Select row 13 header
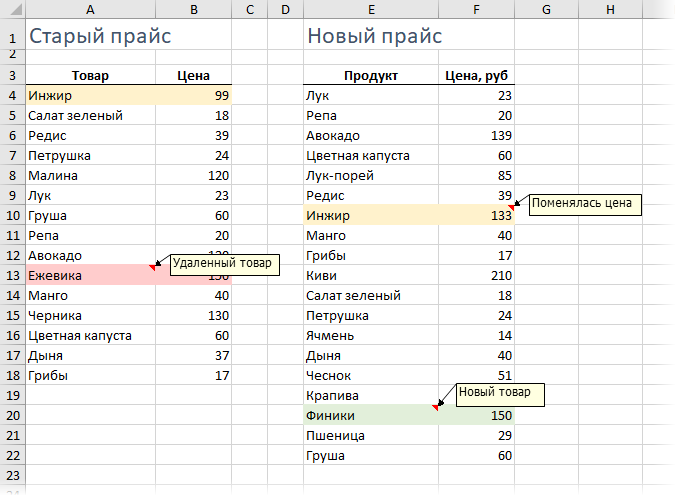 coord(13,275)
